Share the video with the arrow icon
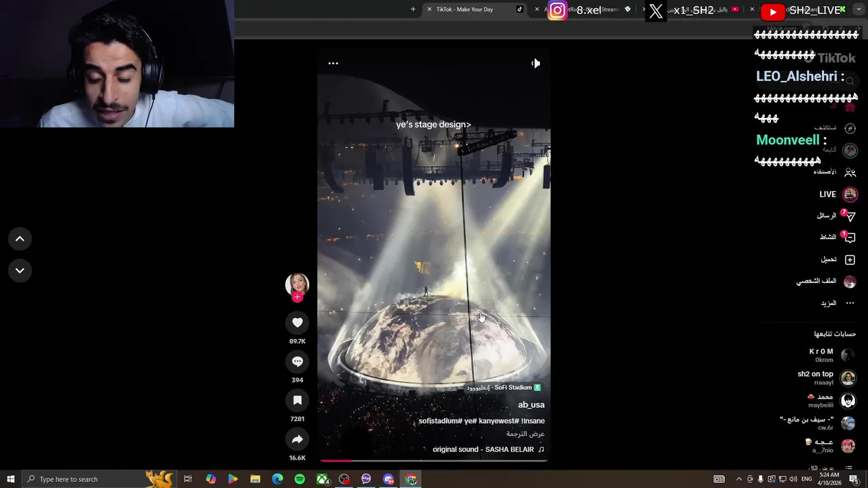 tap(297, 439)
